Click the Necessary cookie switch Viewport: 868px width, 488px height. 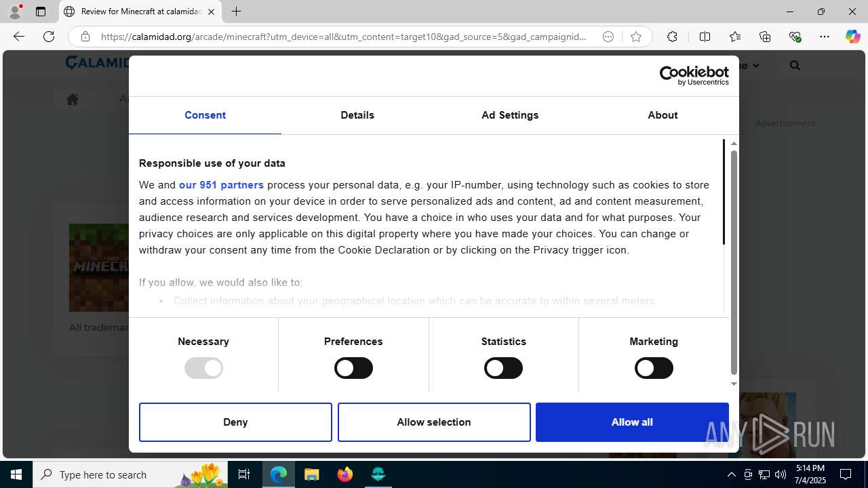203,368
